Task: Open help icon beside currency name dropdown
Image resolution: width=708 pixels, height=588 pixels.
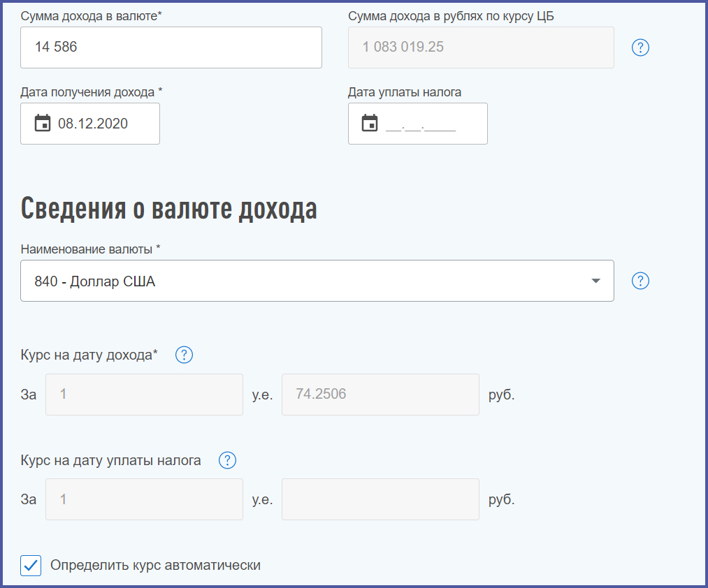Action: click(x=640, y=281)
